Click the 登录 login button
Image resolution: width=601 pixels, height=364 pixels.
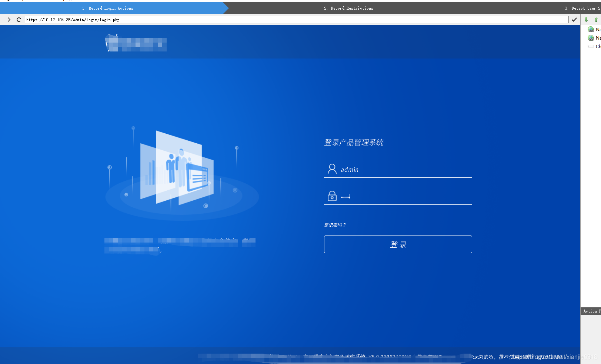pos(398,244)
